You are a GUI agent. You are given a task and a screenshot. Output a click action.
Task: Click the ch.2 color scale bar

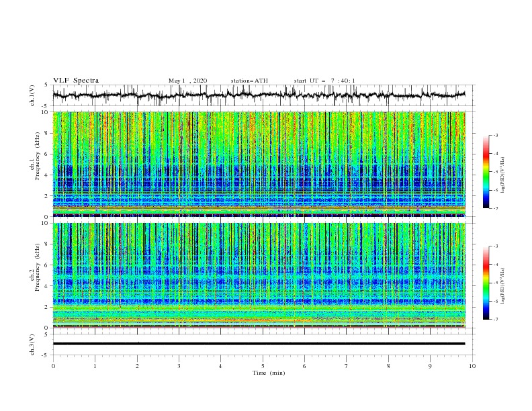pyautogui.click(x=486, y=283)
